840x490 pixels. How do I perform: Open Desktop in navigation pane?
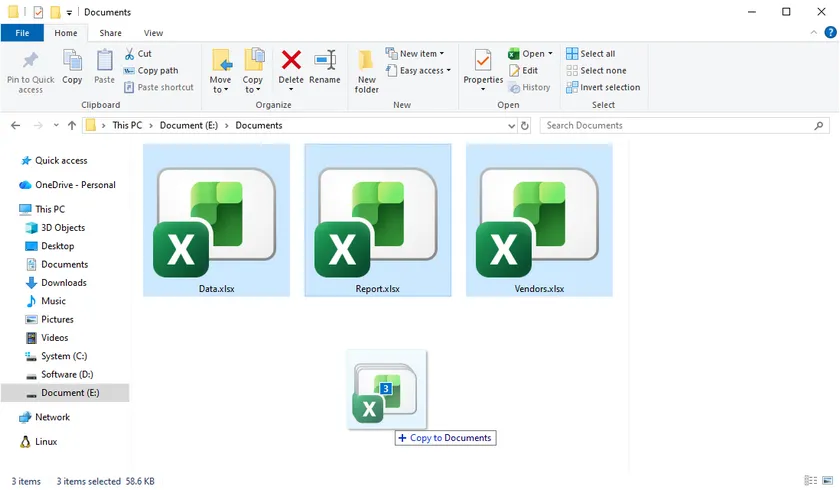click(50, 246)
